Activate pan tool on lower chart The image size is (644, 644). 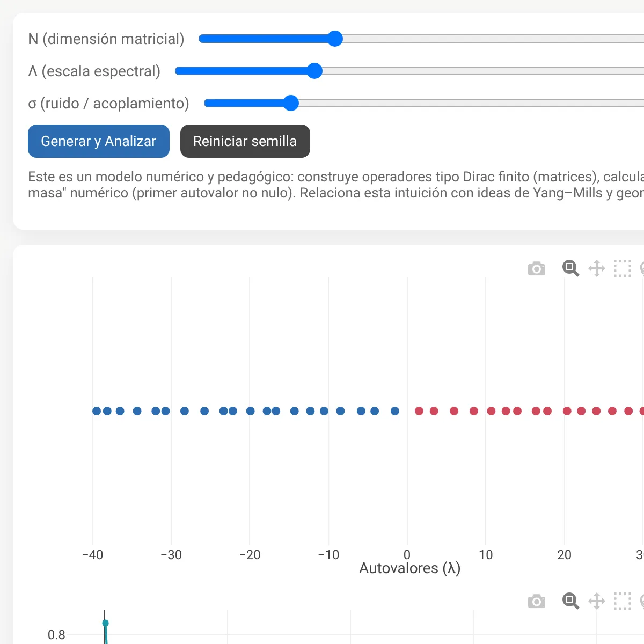tap(597, 601)
